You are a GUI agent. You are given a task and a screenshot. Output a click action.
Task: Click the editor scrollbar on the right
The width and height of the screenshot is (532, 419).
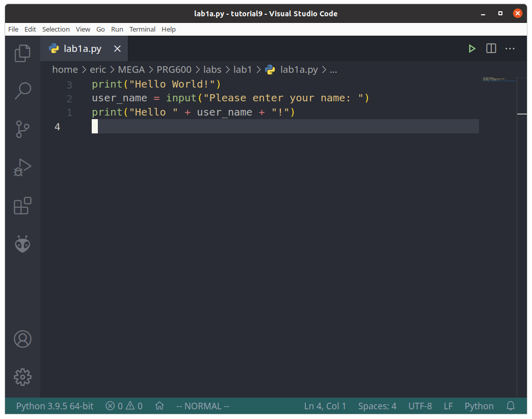tap(521, 115)
